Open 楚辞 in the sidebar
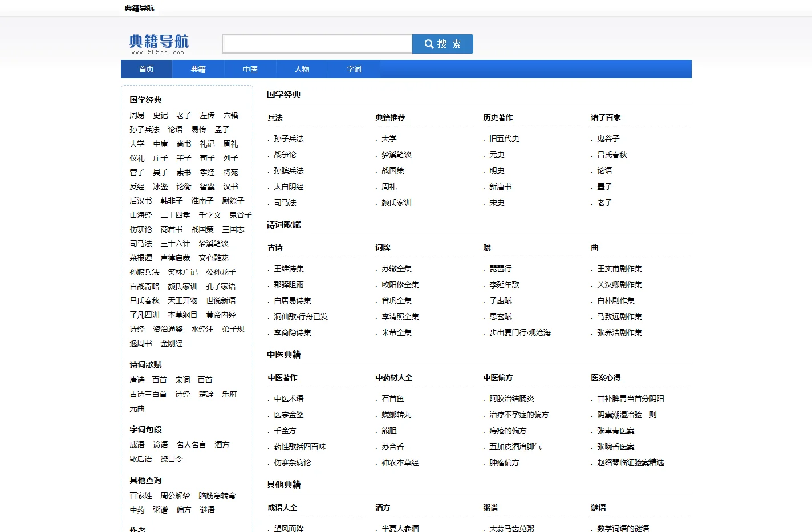 [x=206, y=394]
